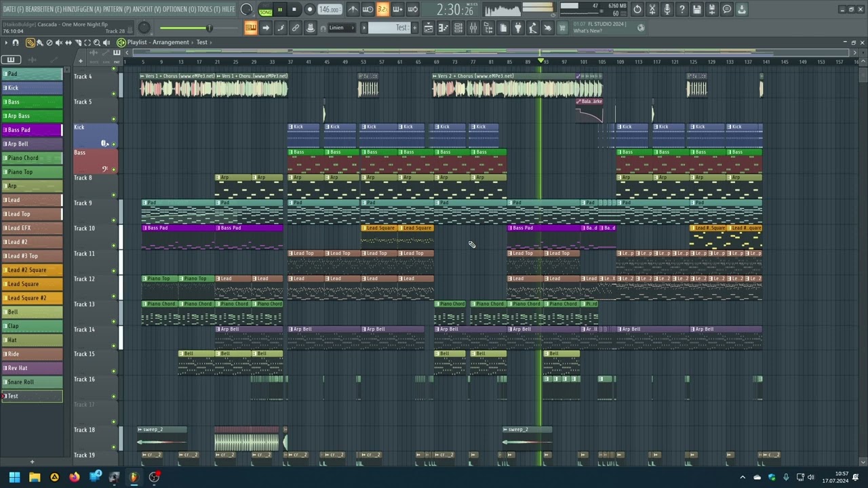The width and height of the screenshot is (868, 488).
Task: Open the Piano roll icon
Action: [443, 28]
